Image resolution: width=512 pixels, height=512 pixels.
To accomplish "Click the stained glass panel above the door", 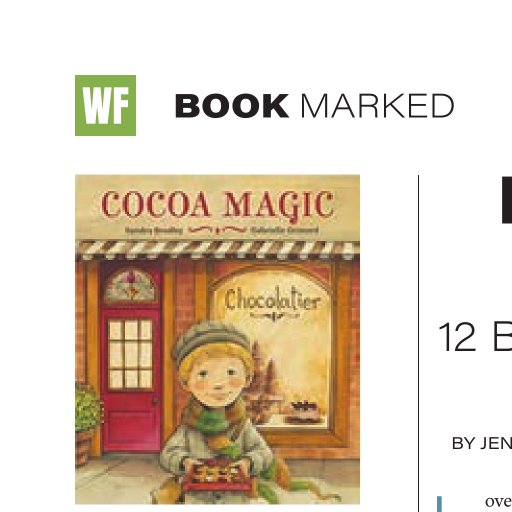I will pyautogui.click(x=130, y=286).
